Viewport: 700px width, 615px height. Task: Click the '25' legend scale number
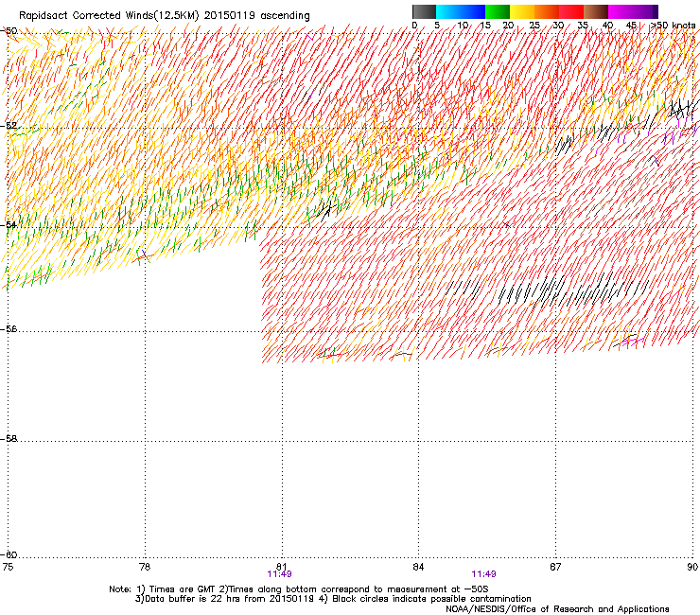pos(534,25)
